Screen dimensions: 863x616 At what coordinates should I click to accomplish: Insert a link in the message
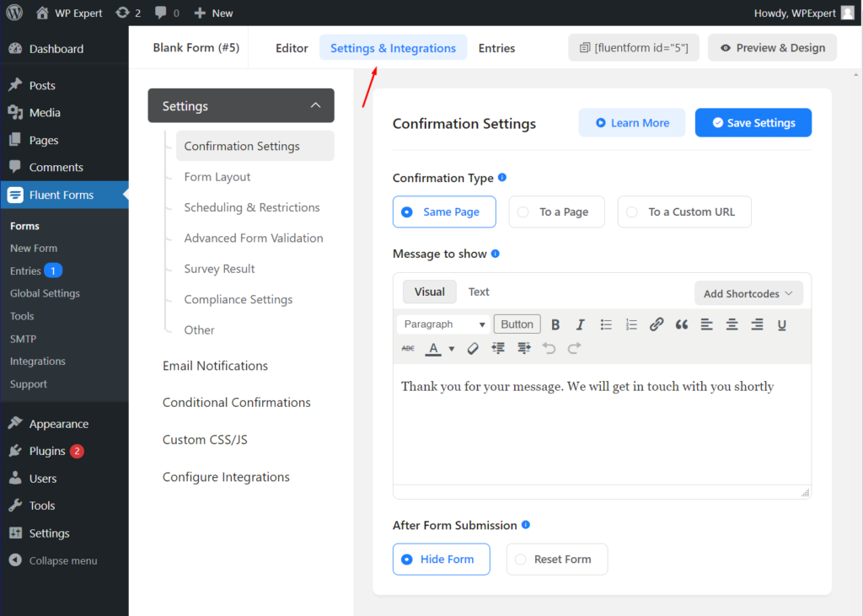(x=656, y=324)
